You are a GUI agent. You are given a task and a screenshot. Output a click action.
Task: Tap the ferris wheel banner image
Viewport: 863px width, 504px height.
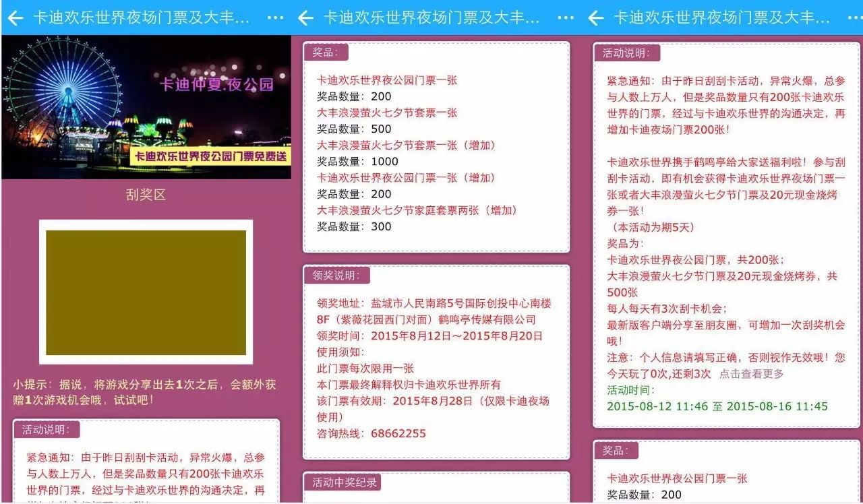point(146,108)
